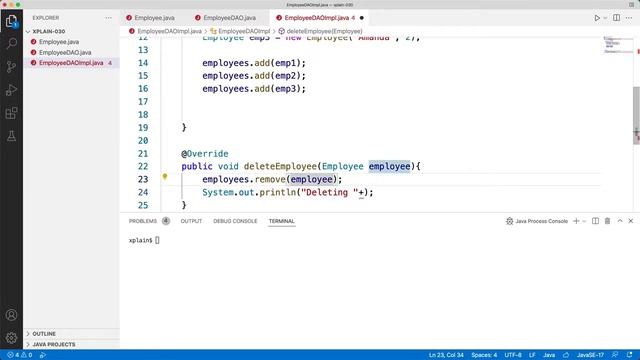This screenshot has height=360, width=640.
Task: Maximize the panel size chevron
Action: [620, 221]
